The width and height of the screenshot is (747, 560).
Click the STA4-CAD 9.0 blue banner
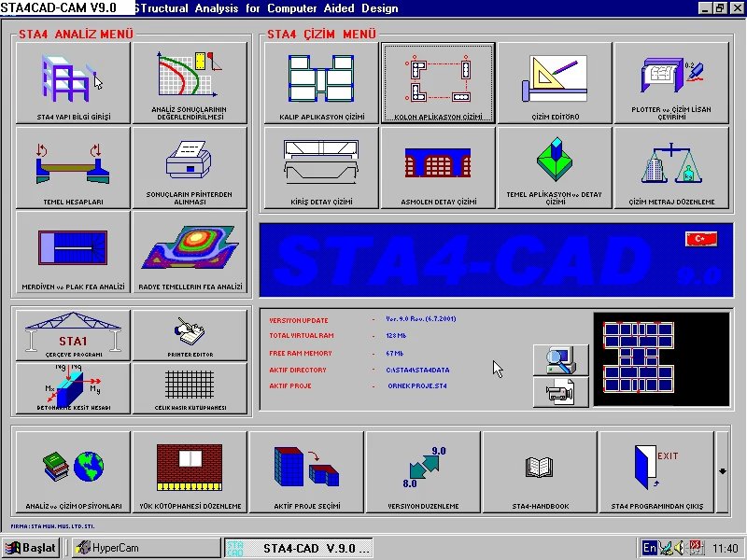tap(496, 260)
